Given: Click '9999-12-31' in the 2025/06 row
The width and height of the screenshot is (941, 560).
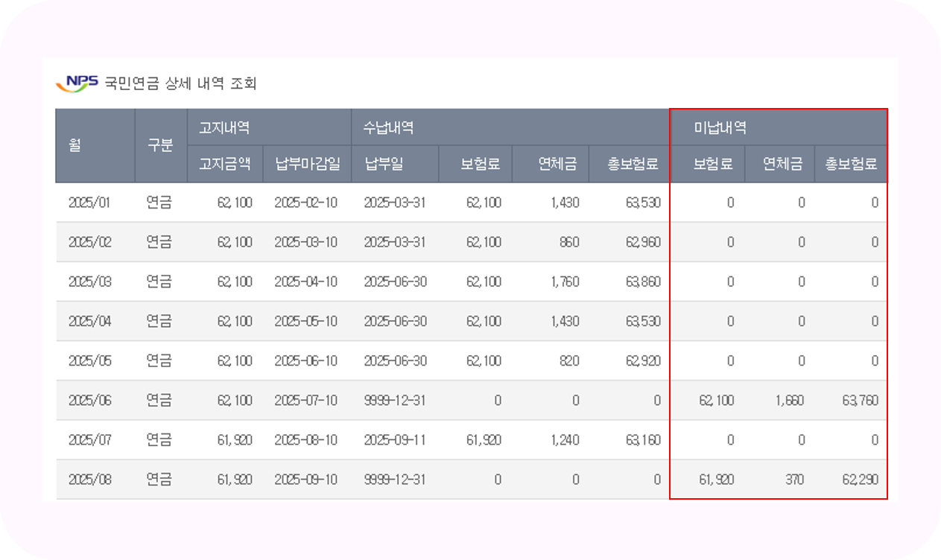Looking at the screenshot, I should click(x=395, y=400).
